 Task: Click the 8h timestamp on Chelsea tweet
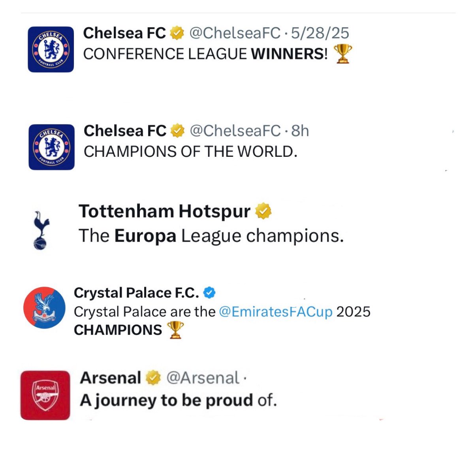[x=300, y=131]
